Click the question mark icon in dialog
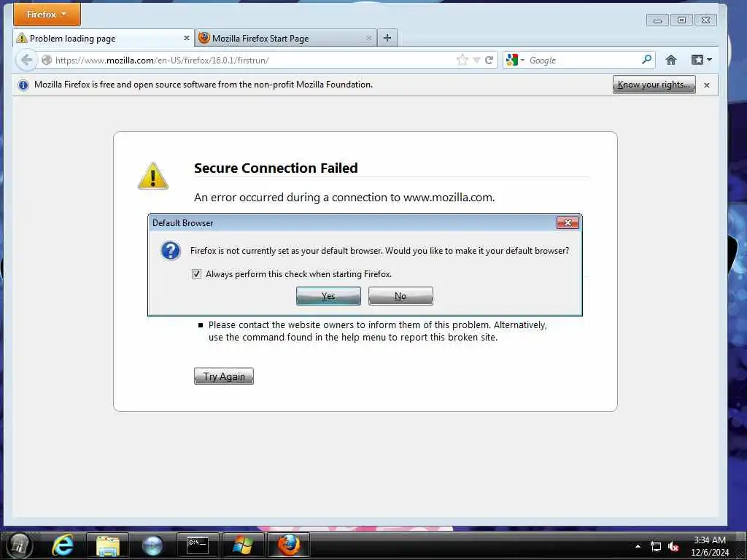 tap(171, 251)
